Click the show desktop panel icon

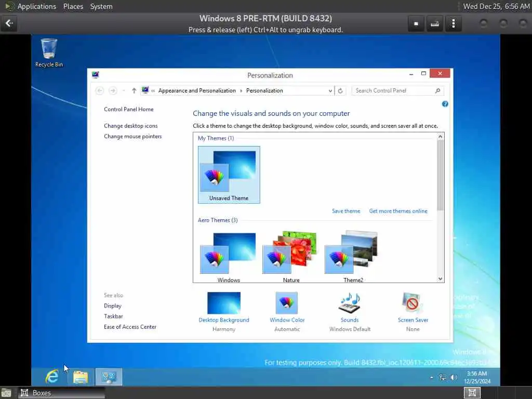pos(6,393)
